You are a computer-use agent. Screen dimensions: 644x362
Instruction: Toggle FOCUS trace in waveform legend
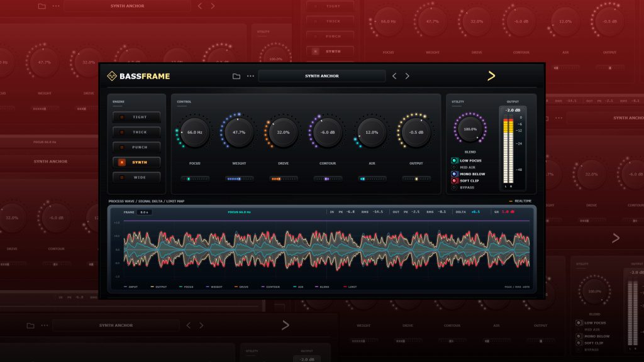click(x=186, y=287)
